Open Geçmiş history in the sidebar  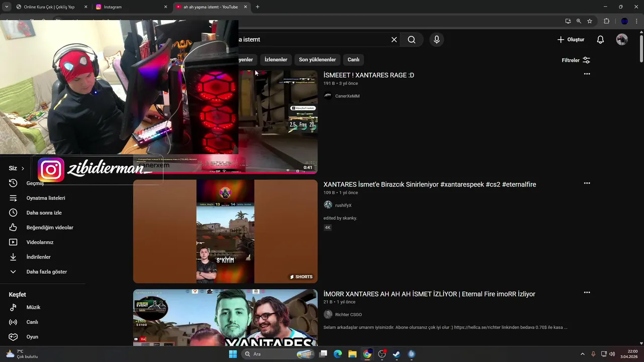[x=35, y=184]
